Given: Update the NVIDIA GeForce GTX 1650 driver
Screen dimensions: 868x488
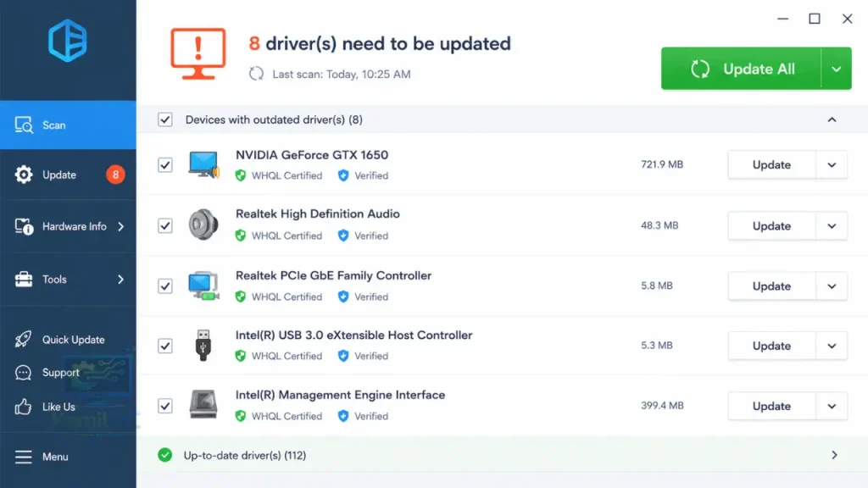Looking at the screenshot, I should coord(771,165).
